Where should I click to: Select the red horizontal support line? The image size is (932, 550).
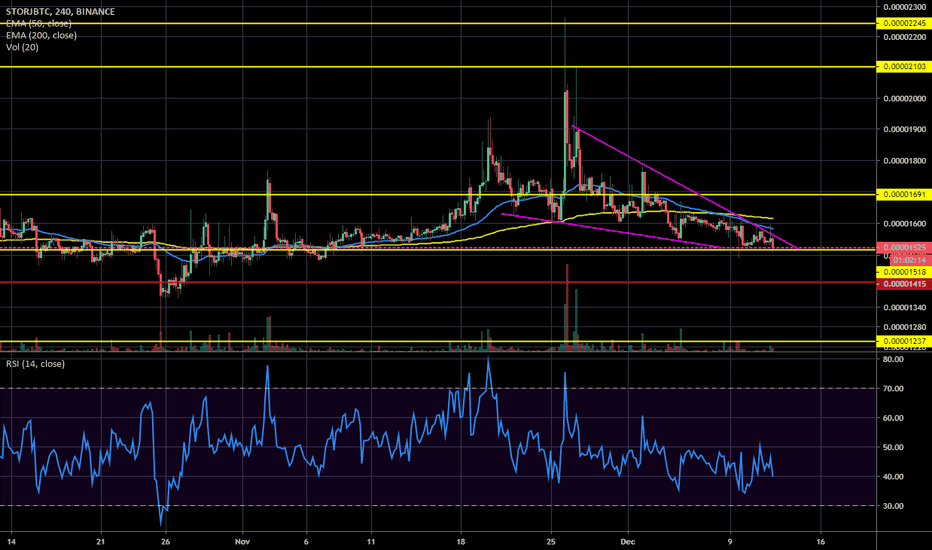tap(437, 283)
